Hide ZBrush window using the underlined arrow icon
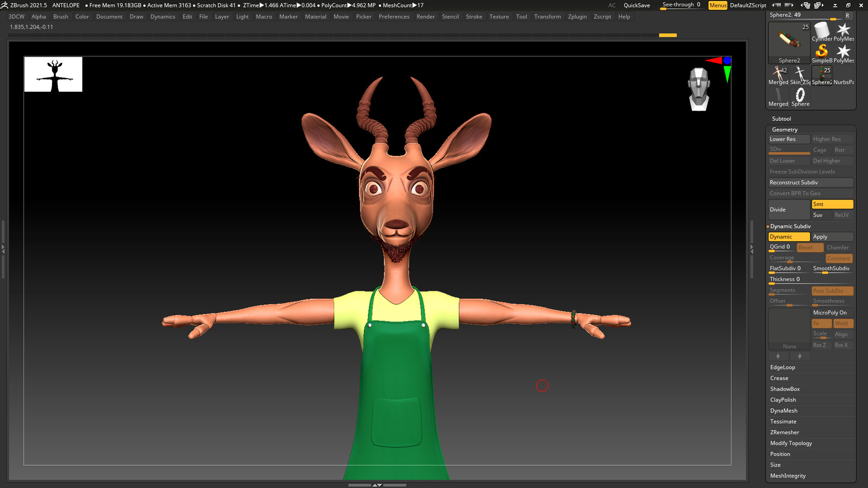This screenshot has height=488, width=868. pyautogui.click(x=835, y=5)
